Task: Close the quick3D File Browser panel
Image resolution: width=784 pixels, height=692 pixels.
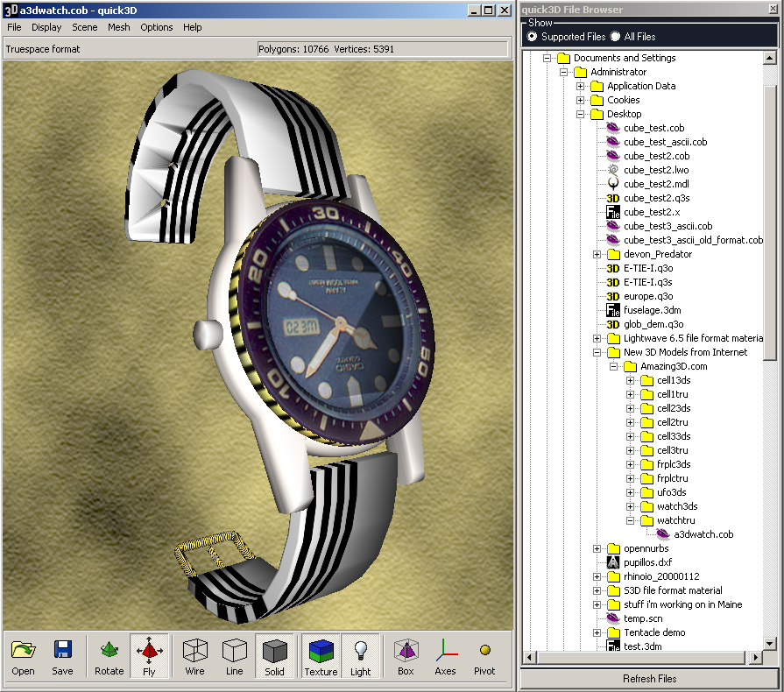Action: (x=773, y=9)
